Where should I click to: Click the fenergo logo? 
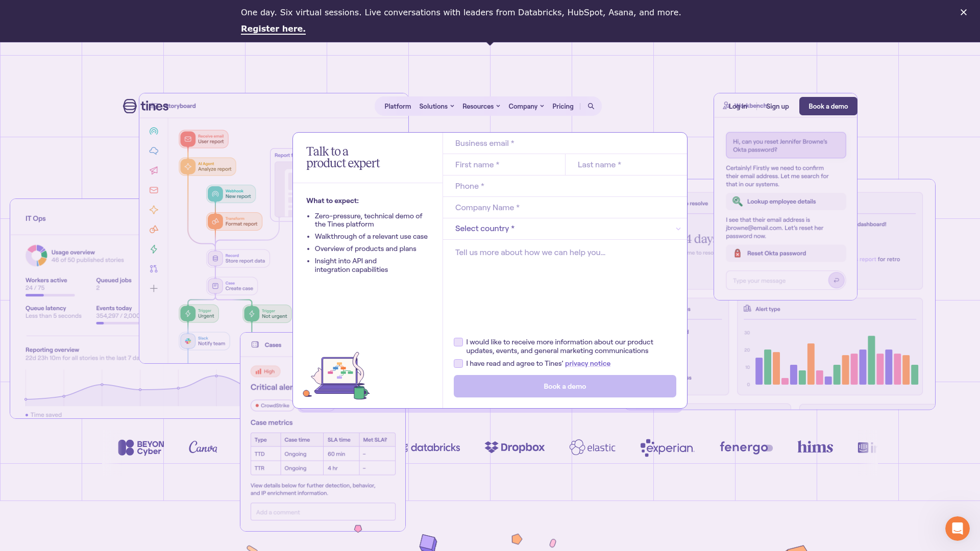click(x=746, y=447)
